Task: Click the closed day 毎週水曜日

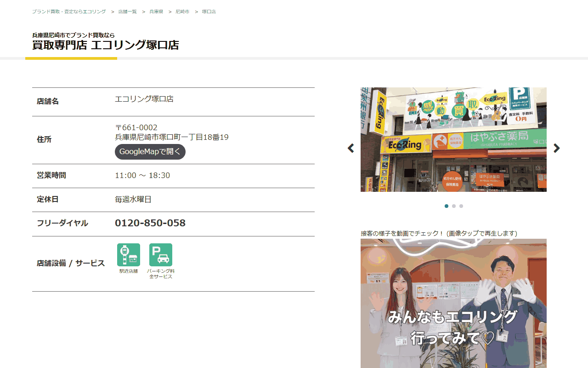Action: point(133,199)
